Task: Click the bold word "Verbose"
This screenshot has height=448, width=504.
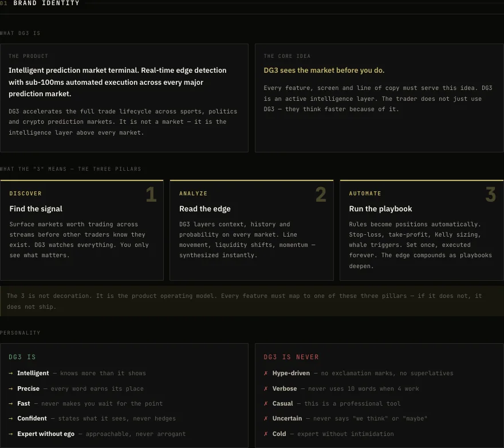Action: [285, 388]
